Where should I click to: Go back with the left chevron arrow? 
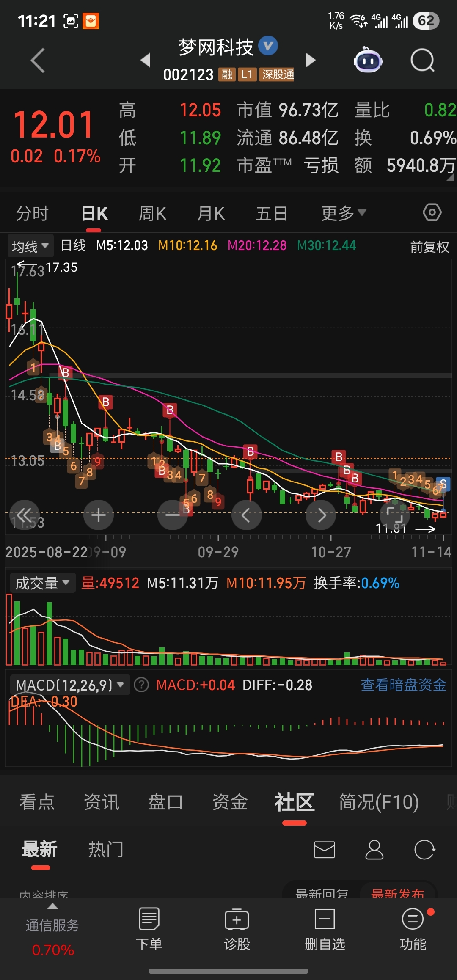(x=38, y=61)
